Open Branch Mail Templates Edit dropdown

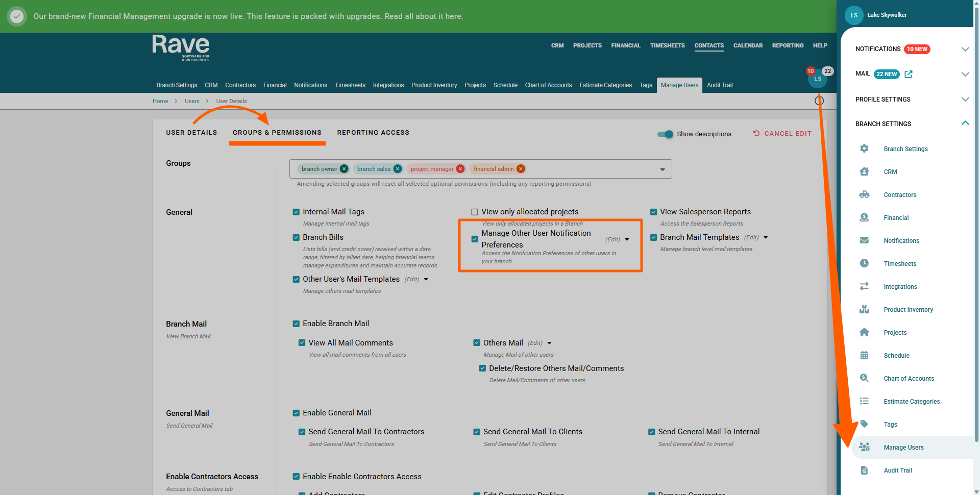[x=766, y=237]
